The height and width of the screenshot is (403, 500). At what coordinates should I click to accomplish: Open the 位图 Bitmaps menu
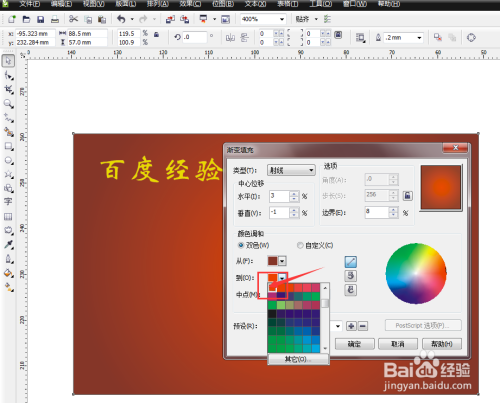point(223,4)
